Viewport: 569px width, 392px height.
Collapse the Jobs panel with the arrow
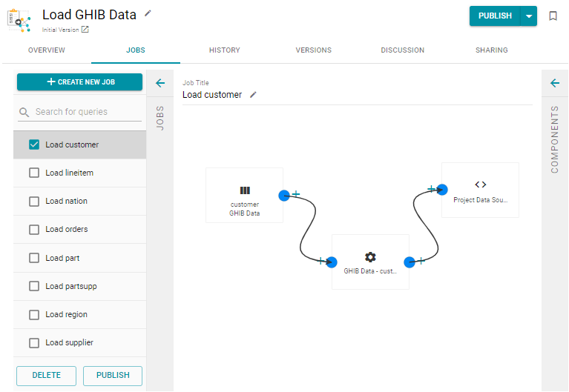pyautogui.click(x=160, y=83)
